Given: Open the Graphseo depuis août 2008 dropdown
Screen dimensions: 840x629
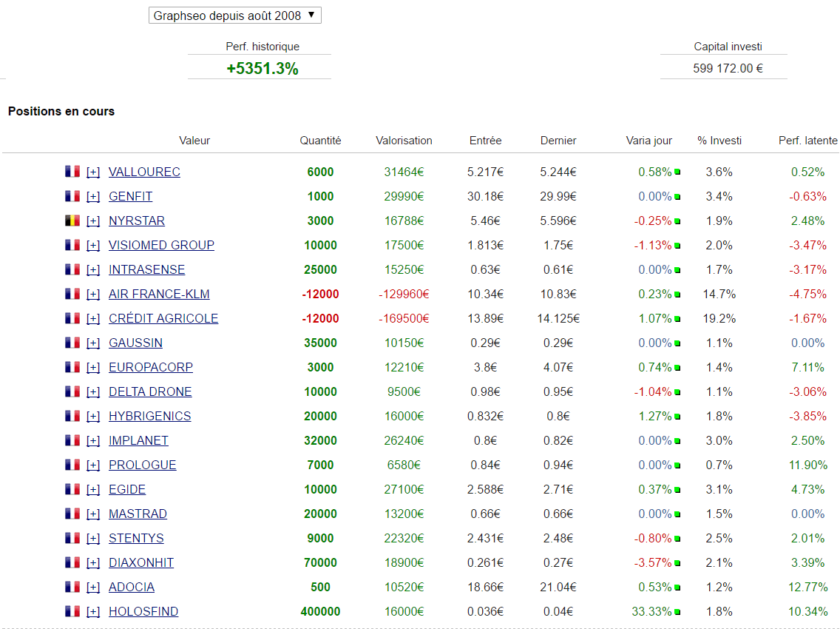Looking at the screenshot, I should click(234, 16).
